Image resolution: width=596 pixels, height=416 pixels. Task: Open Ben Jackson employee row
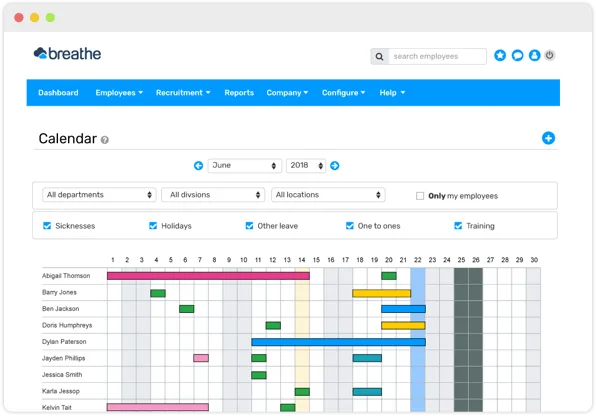coord(60,309)
